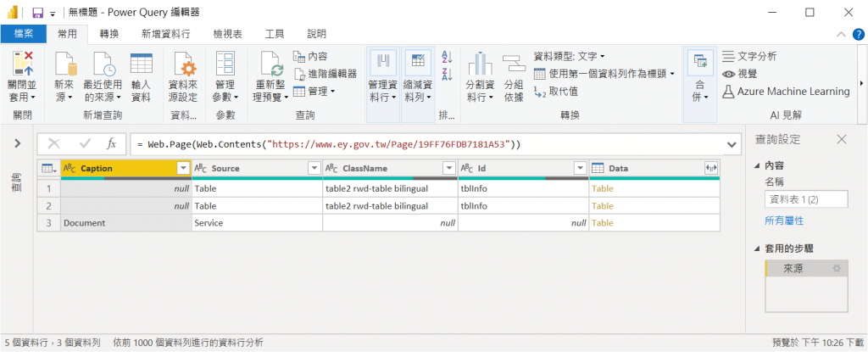This screenshot has height=352, width=868.
Task: Open gear settings of Source (來源) step
Action: tap(837, 269)
